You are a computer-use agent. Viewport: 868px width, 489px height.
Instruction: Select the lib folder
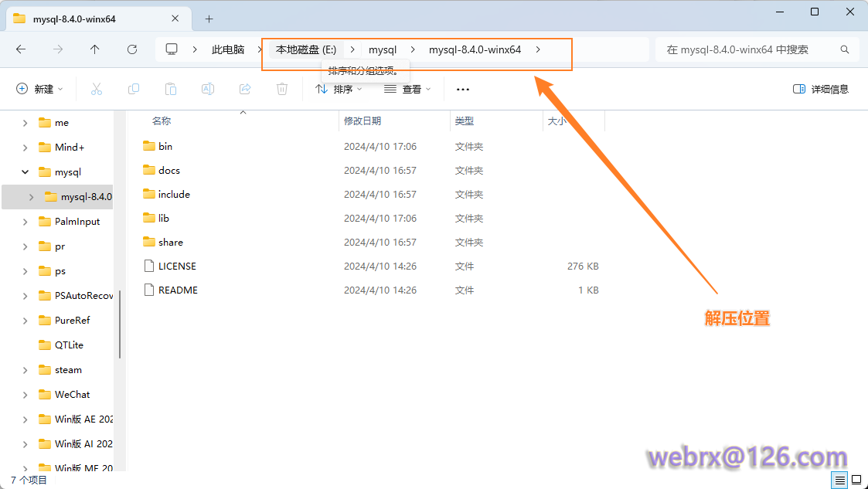(163, 218)
